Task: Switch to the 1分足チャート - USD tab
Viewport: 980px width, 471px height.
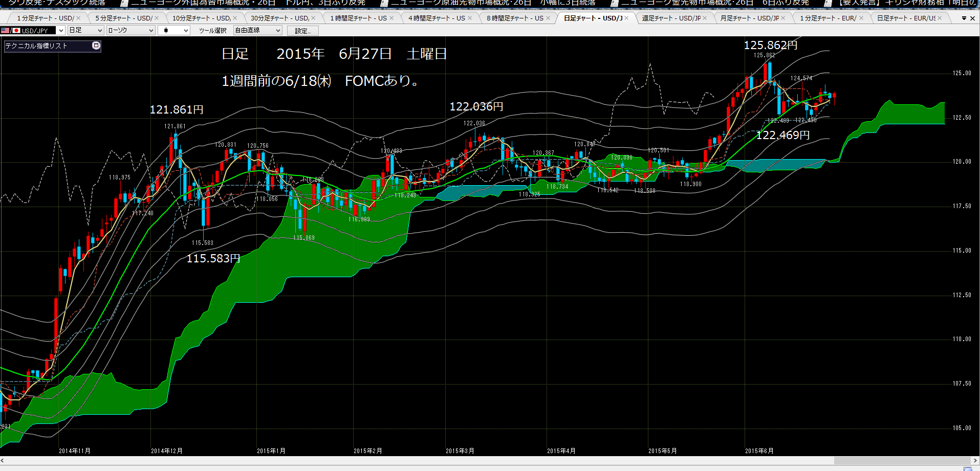Action: click(x=45, y=18)
